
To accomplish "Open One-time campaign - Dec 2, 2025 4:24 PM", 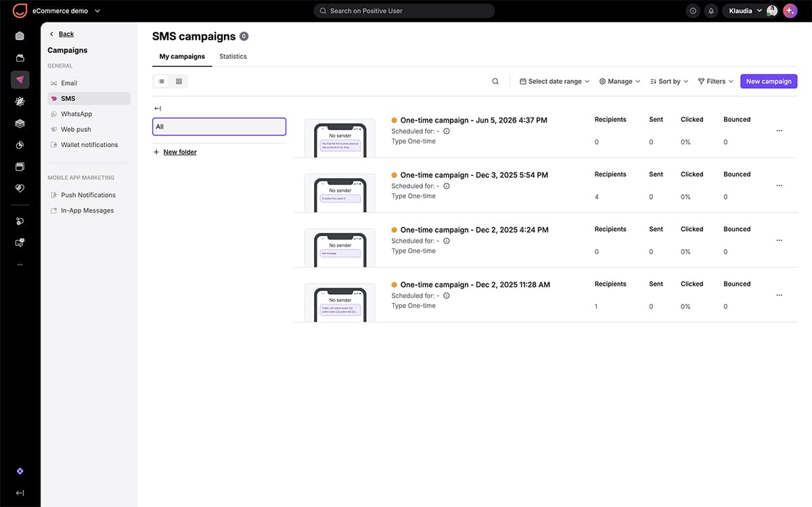I will tap(474, 230).
